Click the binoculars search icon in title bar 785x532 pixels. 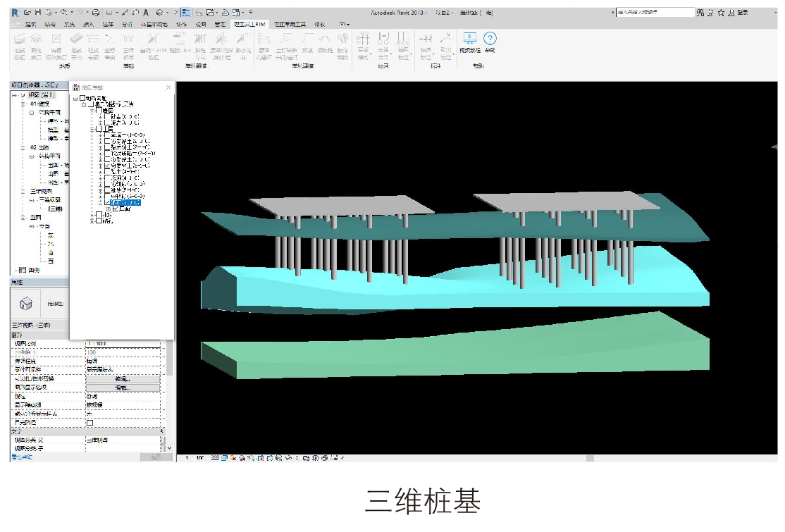(700, 13)
